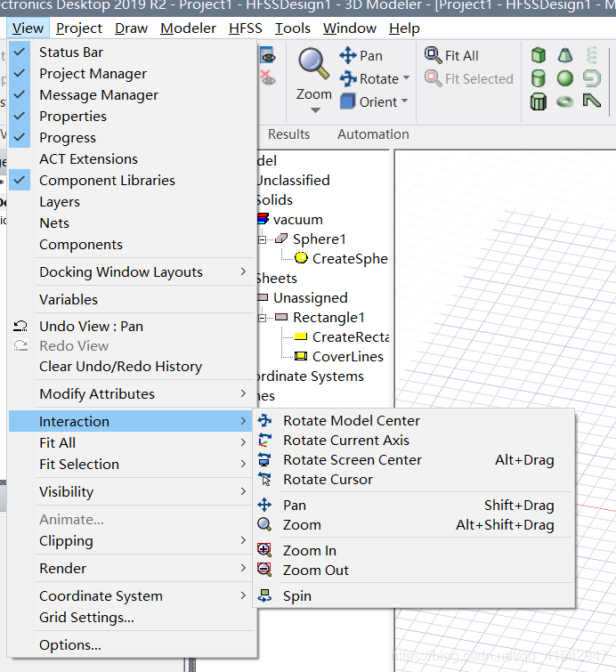Viewport: 616px width, 672px height.
Task: Draw a box with the green cube icon
Action: click(539, 55)
